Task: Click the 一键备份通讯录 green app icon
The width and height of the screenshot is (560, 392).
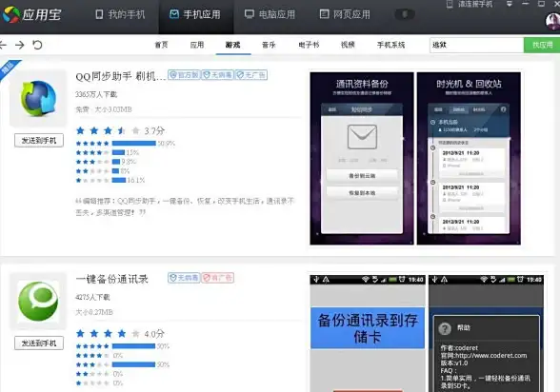Action: 38,301
